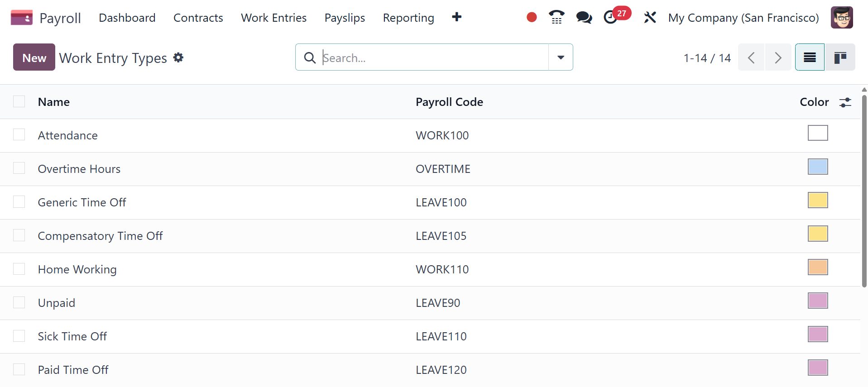Switch to List view
Image resolution: width=868 pixels, height=387 pixels.
[x=810, y=57]
